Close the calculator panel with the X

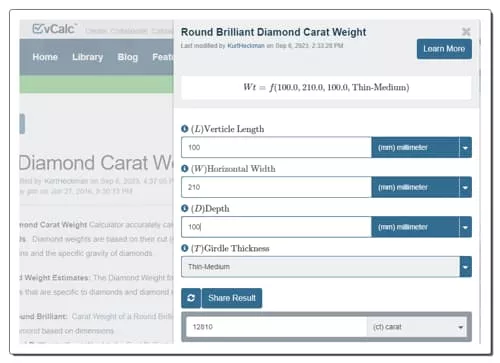tap(466, 32)
